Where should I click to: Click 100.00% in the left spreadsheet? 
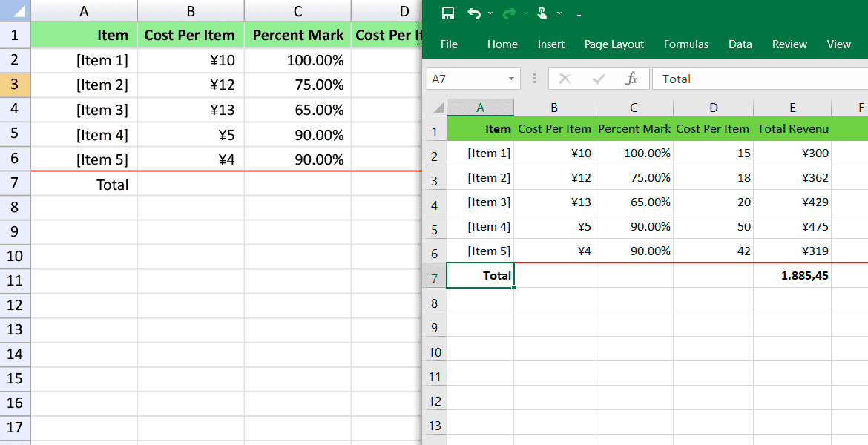[x=297, y=60]
